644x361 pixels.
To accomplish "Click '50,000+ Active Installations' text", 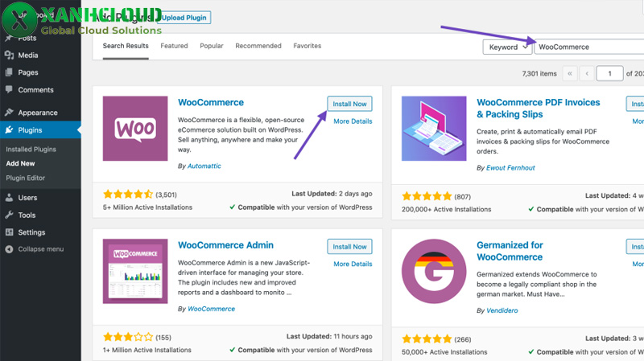I will [x=444, y=352].
